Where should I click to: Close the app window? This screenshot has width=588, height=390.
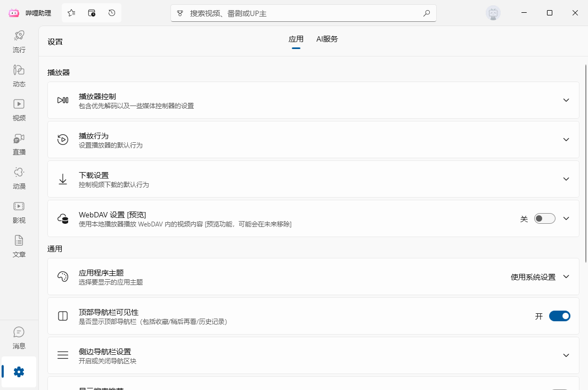pyautogui.click(x=575, y=13)
